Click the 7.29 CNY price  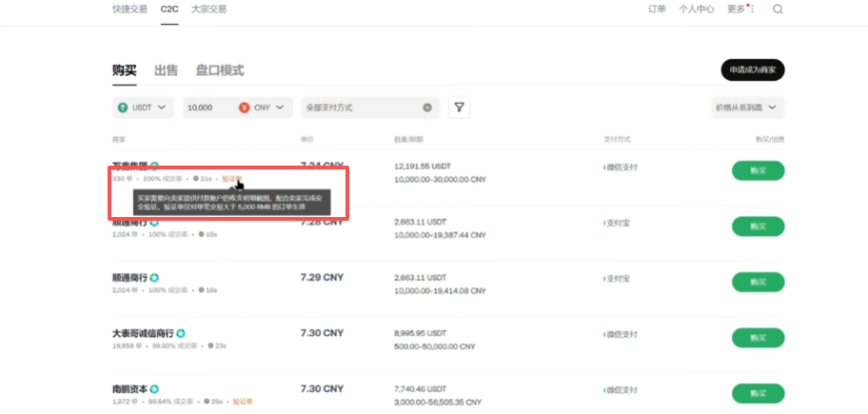pos(322,277)
